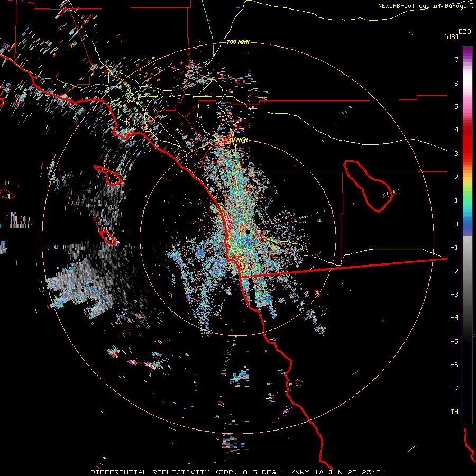This screenshot has width=476, height=476.
Task: Click the "0.5 DEG" elevation angle text
Action: [x=260, y=472]
